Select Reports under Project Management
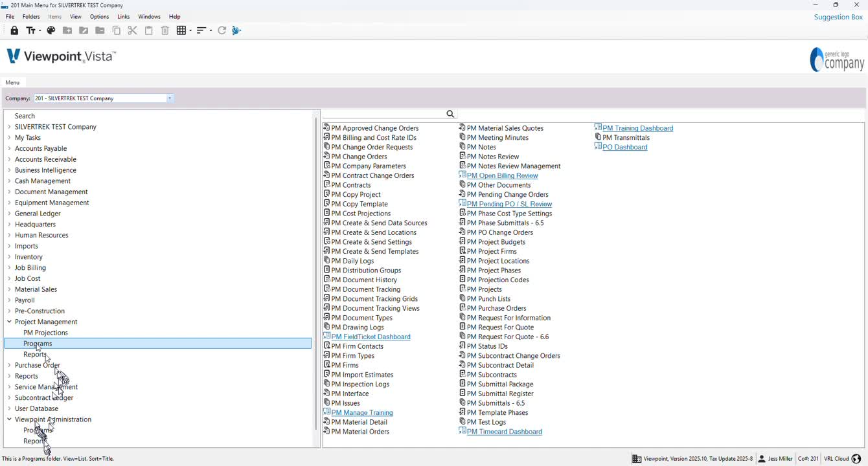The height and width of the screenshot is (466, 868). (x=34, y=354)
